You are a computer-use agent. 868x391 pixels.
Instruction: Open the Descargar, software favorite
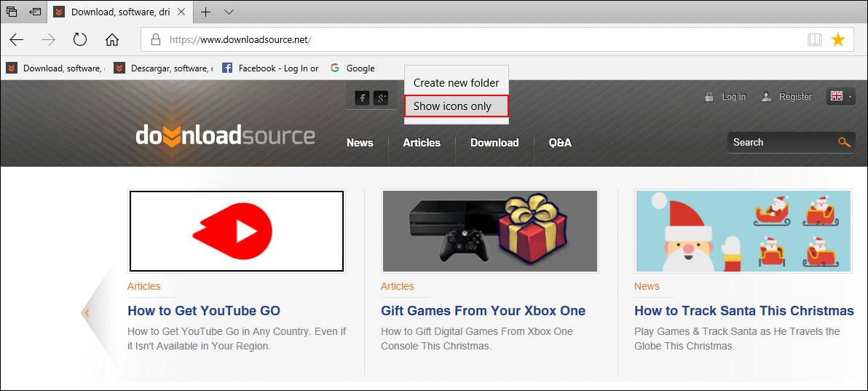[163, 68]
